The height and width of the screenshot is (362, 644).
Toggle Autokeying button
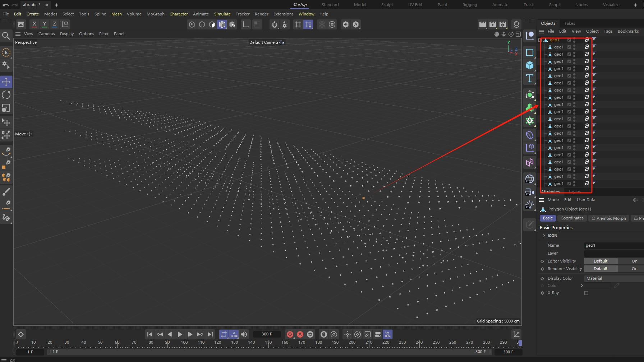tap(300, 334)
